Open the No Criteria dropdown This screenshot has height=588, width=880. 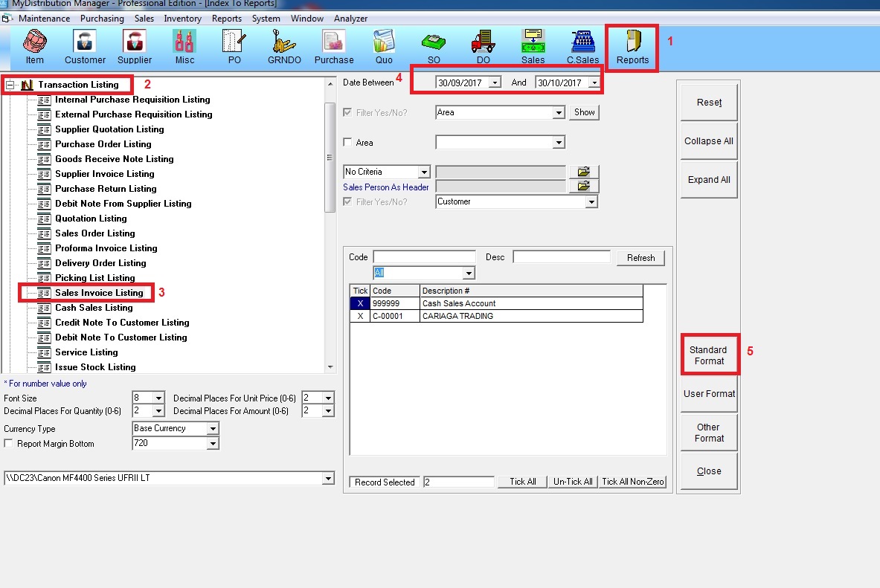(x=423, y=172)
